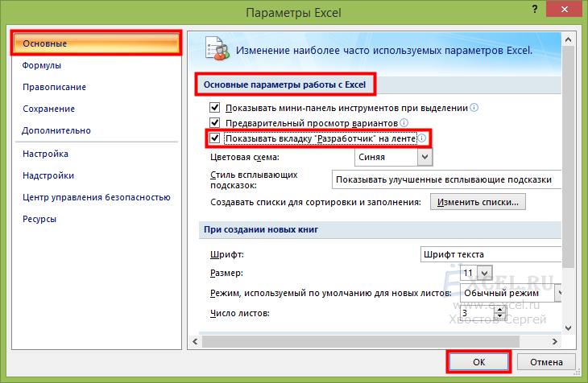
Task: Click the help question mark in title bar
Action: point(535,10)
